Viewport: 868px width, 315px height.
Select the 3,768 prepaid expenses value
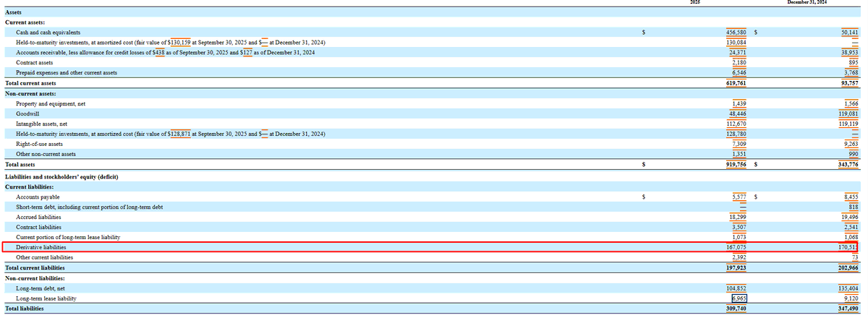tap(850, 73)
